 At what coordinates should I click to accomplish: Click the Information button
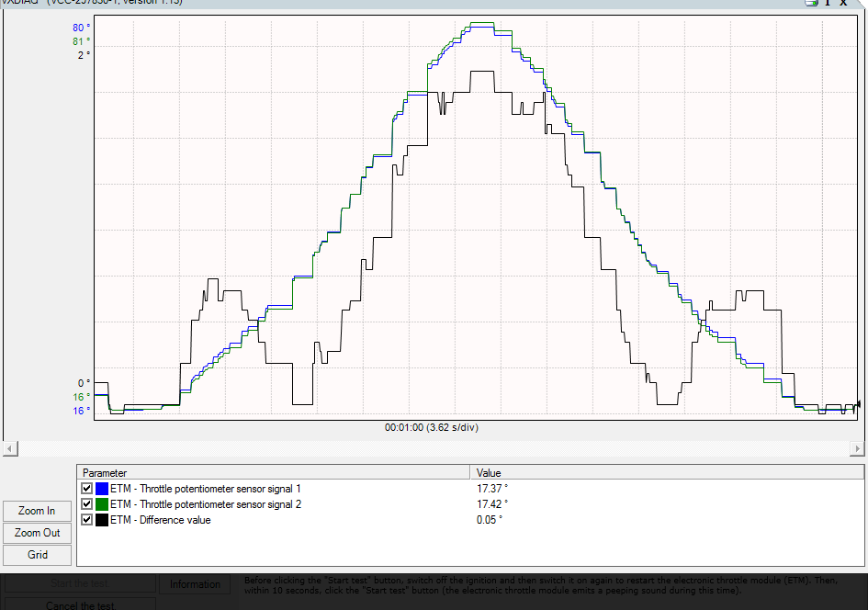tap(195, 584)
